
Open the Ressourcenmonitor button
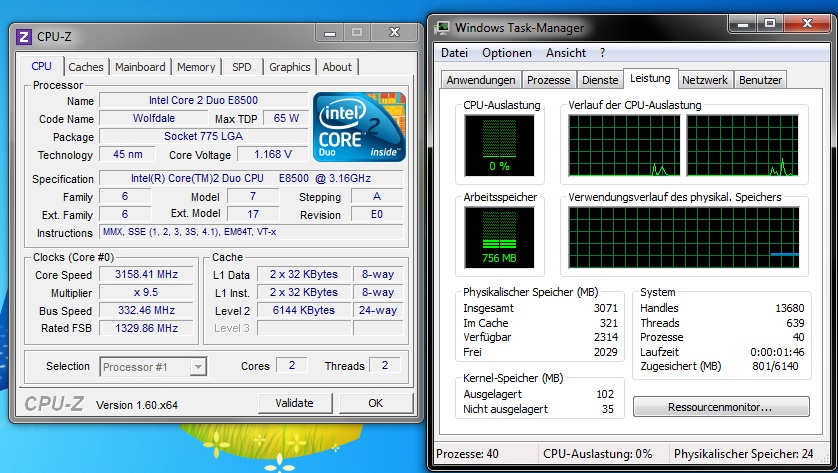coord(721,407)
